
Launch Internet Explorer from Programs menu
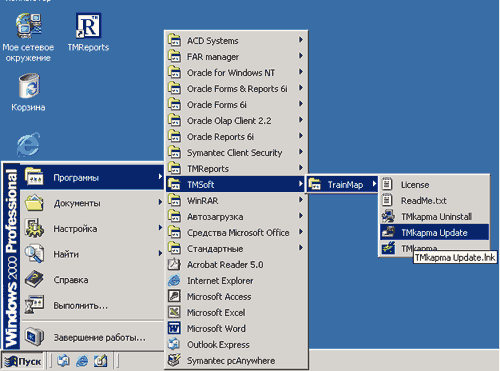pos(236,280)
